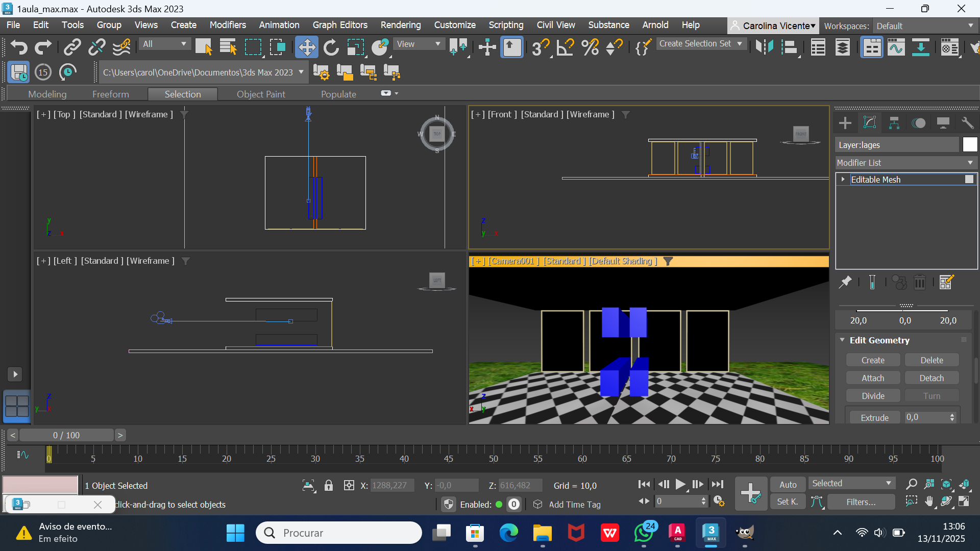Click Maximize Viewport Toggle icon
The height and width of the screenshot is (551, 980).
click(964, 502)
